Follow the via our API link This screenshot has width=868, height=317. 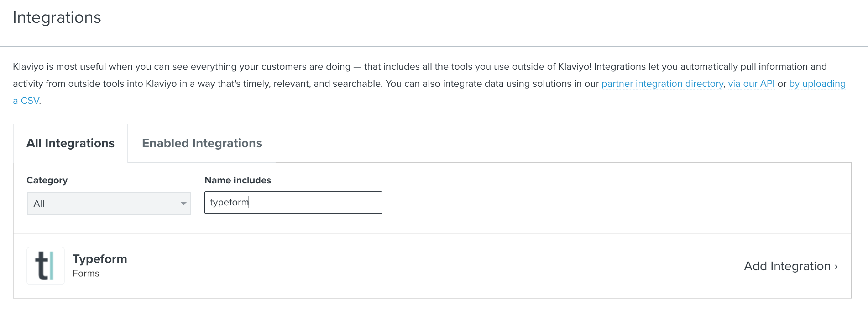point(751,84)
